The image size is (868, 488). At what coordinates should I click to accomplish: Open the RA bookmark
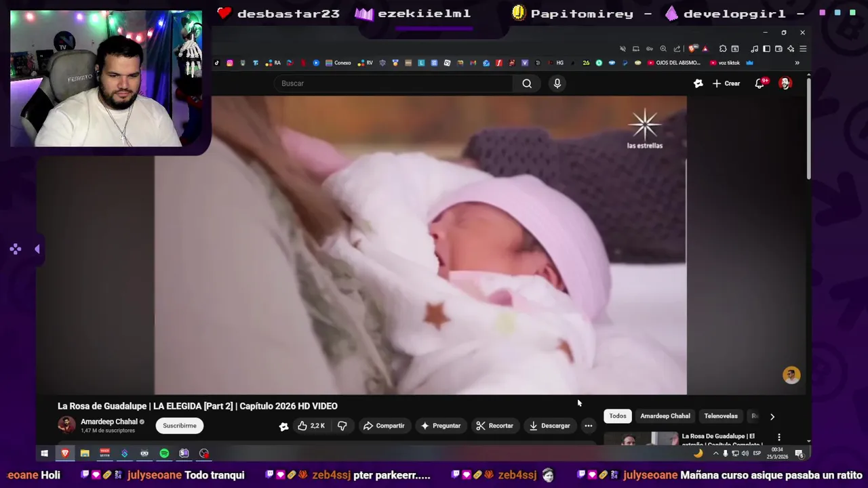coord(273,63)
